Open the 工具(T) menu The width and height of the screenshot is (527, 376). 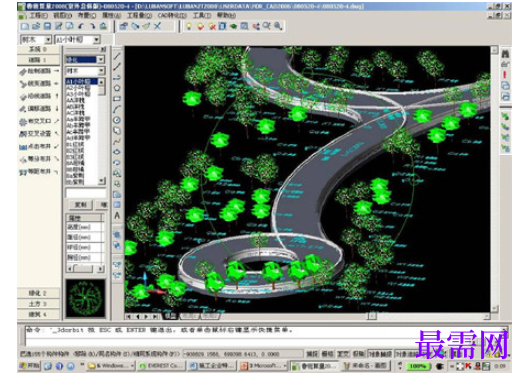coord(202,15)
